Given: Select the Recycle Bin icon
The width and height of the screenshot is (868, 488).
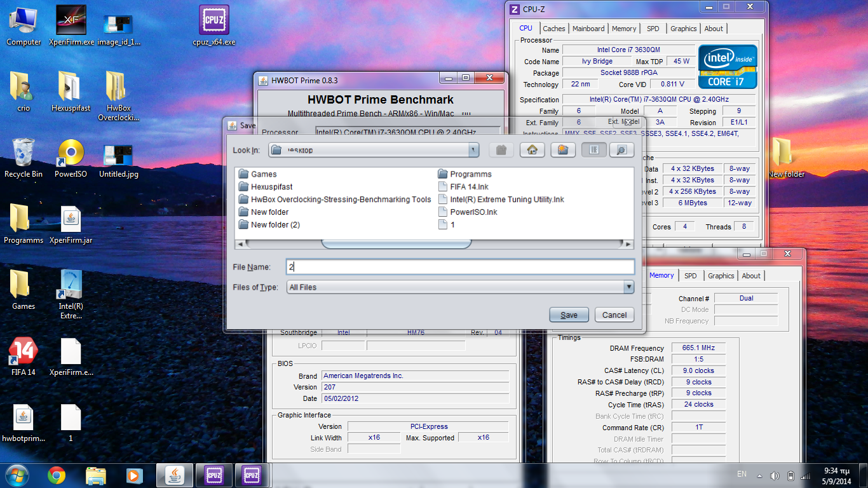Looking at the screenshot, I should pos(24,158).
